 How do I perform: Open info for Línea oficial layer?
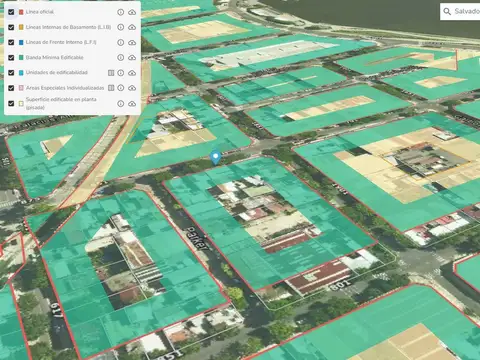[121, 12]
